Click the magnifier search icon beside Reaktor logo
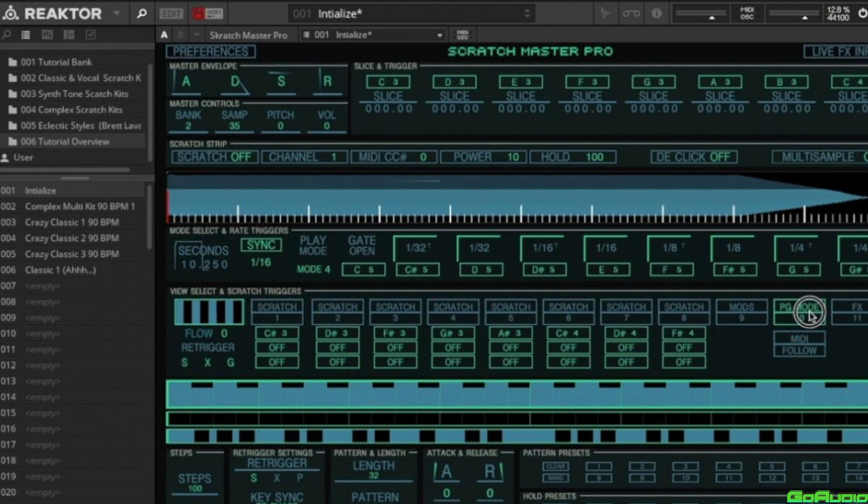This screenshot has width=868, height=504. (141, 14)
